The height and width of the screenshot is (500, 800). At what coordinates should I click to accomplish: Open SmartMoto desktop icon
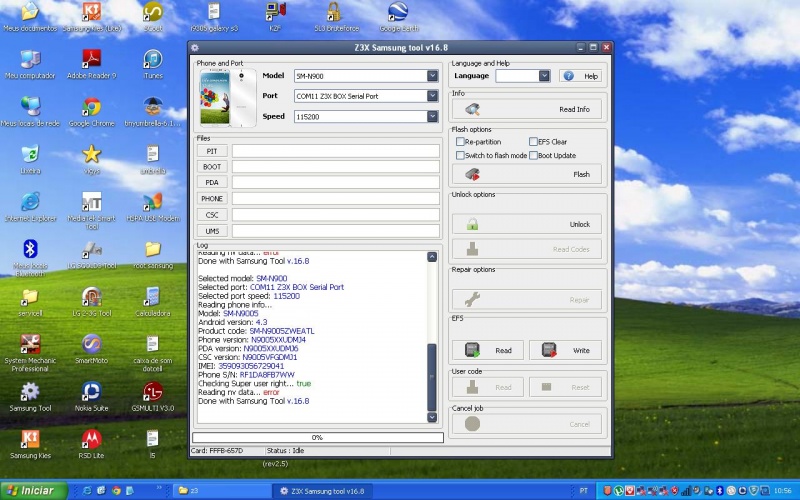(x=92, y=349)
